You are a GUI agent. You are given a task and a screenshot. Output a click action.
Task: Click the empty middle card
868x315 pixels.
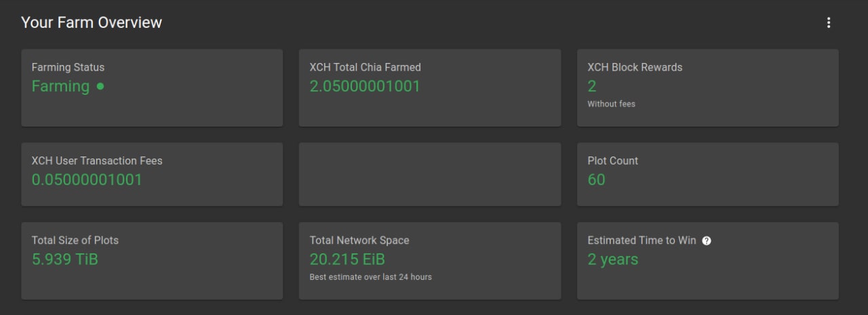point(430,174)
